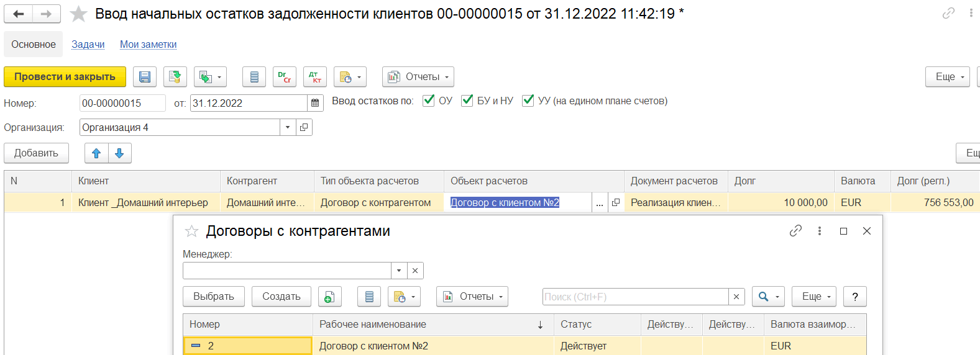980x355 pixels.
Task: Focus the Поиск (Ctrl+F) search field
Action: [635, 297]
